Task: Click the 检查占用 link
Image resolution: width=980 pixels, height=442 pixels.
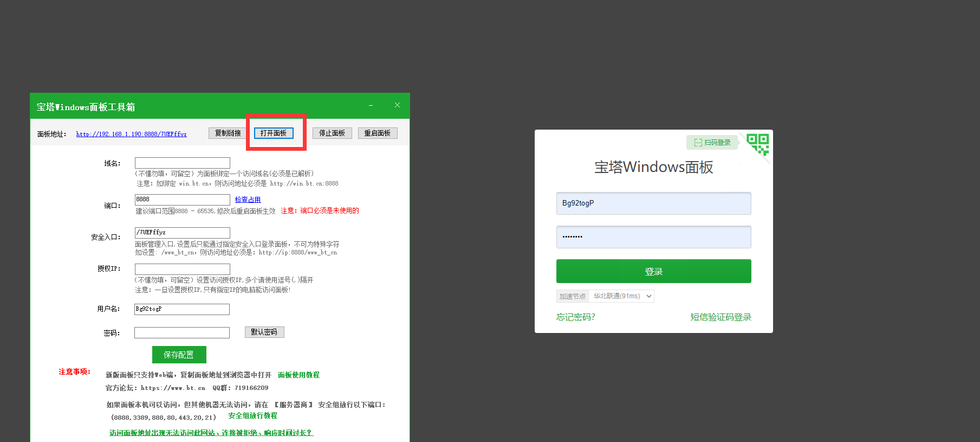Action: click(x=248, y=200)
